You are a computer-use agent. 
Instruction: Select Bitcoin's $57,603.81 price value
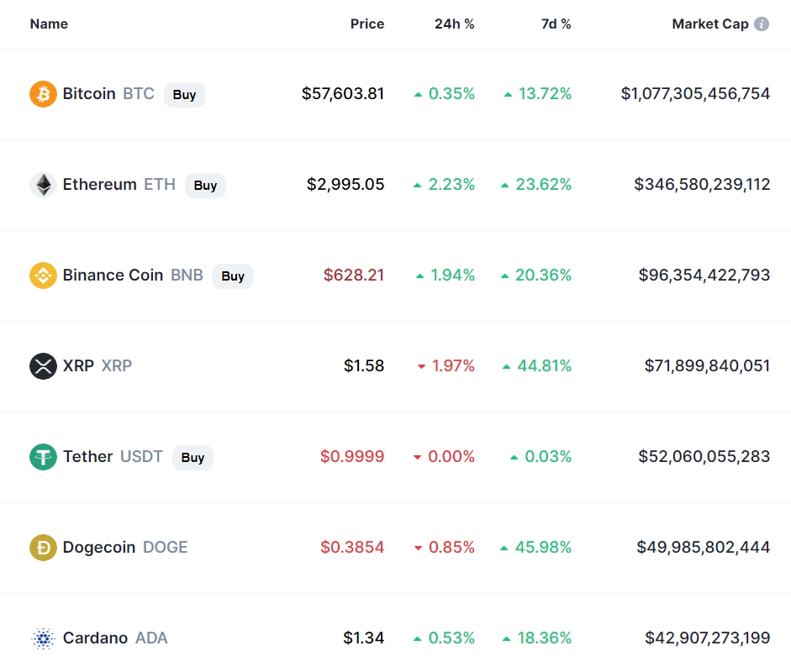pyautogui.click(x=343, y=94)
